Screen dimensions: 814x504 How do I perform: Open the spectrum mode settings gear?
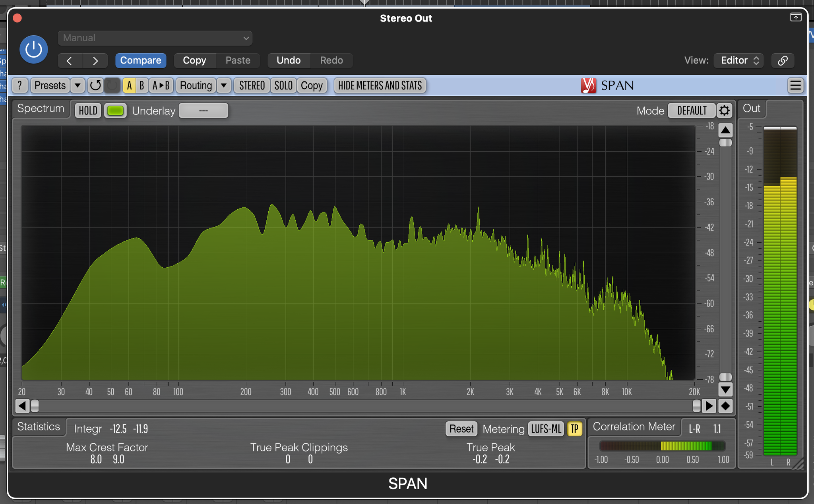pos(724,110)
